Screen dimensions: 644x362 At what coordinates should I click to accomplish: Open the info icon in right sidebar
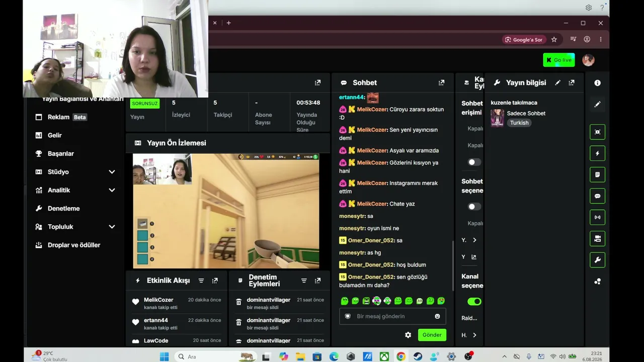click(597, 83)
